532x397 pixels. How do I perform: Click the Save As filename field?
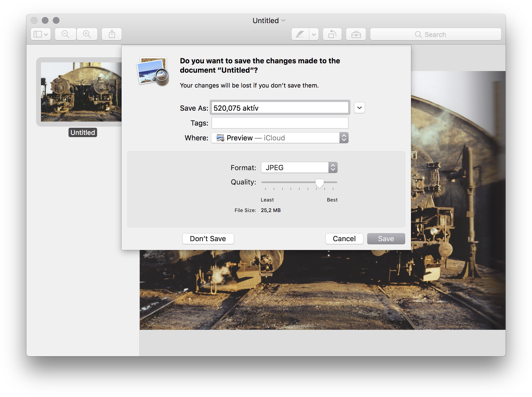pyautogui.click(x=280, y=108)
